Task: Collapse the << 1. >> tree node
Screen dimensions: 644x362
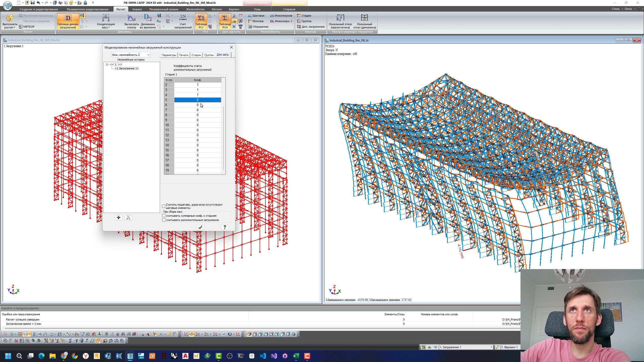Action: pyautogui.click(x=107, y=65)
